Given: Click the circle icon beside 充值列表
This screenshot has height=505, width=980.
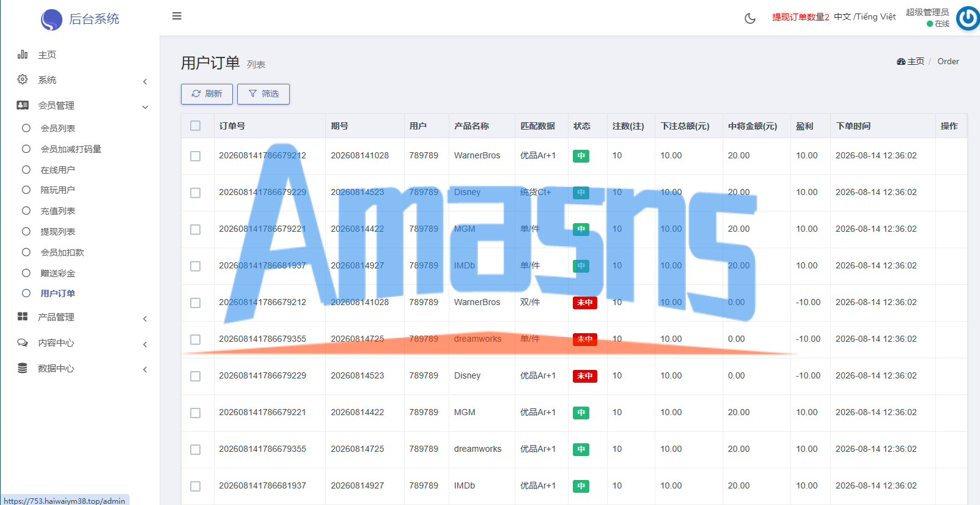Looking at the screenshot, I should tap(26, 211).
